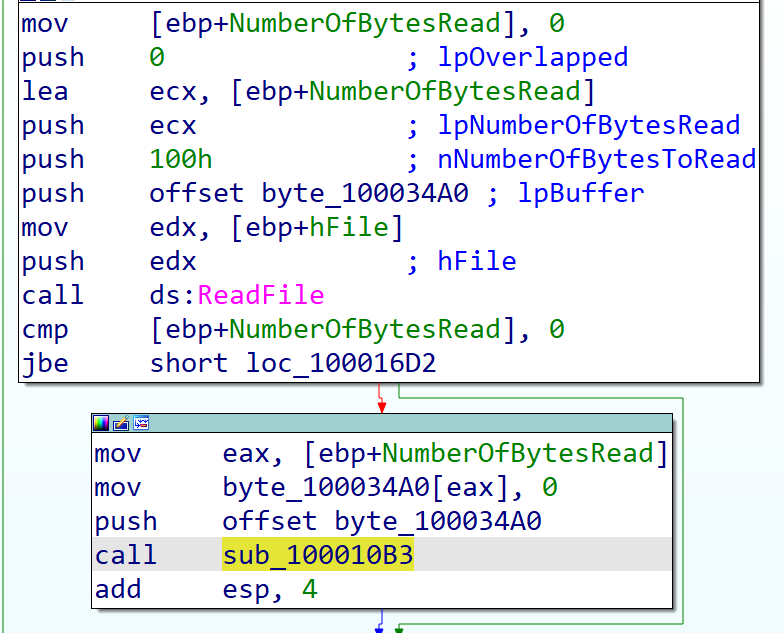Image resolution: width=784 pixels, height=633 pixels.
Task: Click the highlighted sub_100010B3 call target
Action: (x=318, y=555)
